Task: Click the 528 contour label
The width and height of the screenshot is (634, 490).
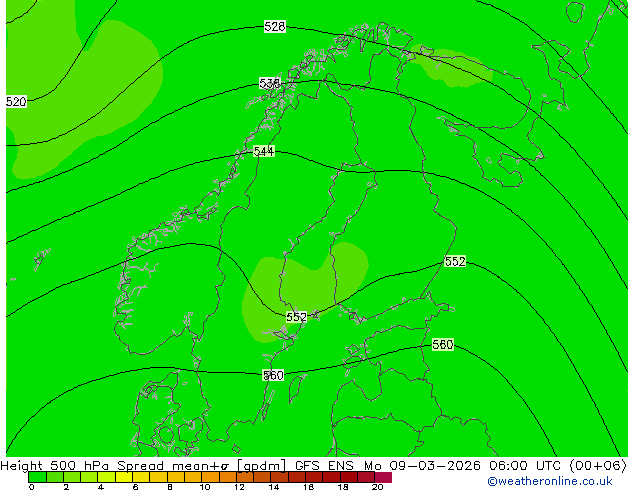Action: pos(275,27)
